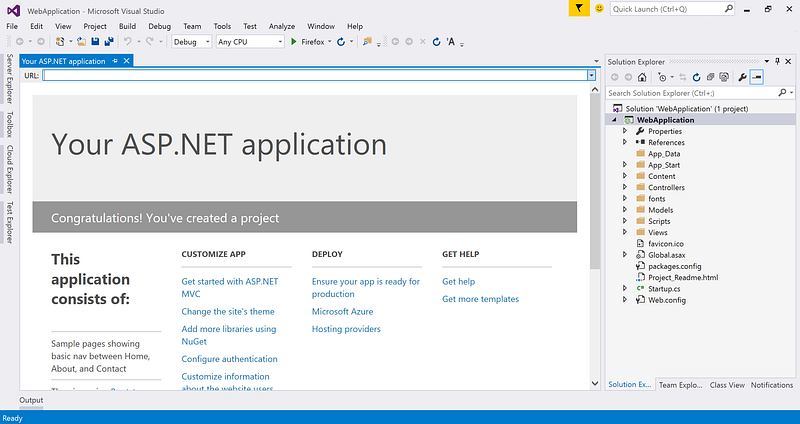Click the Open File folder icon

81,42
